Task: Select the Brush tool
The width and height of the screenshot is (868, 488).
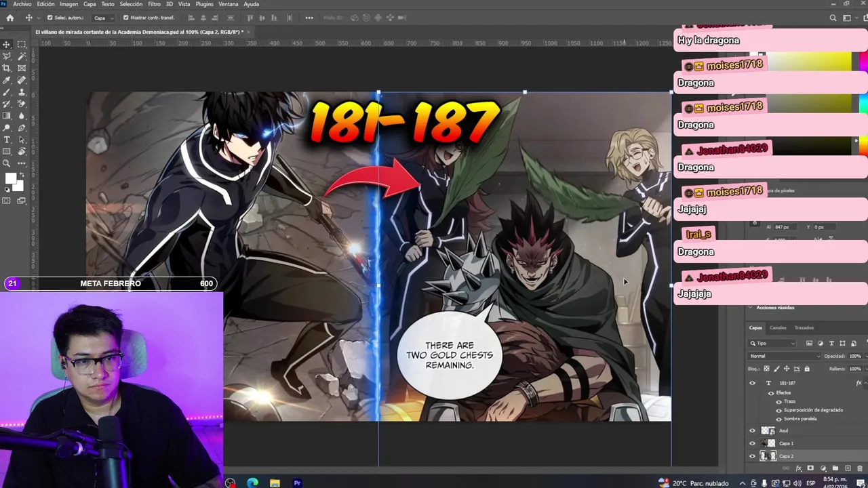Action: point(6,92)
